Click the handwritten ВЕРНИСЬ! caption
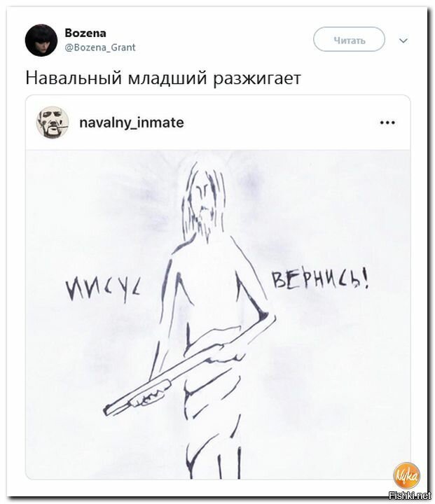435x504 pixels. [x=320, y=281]
